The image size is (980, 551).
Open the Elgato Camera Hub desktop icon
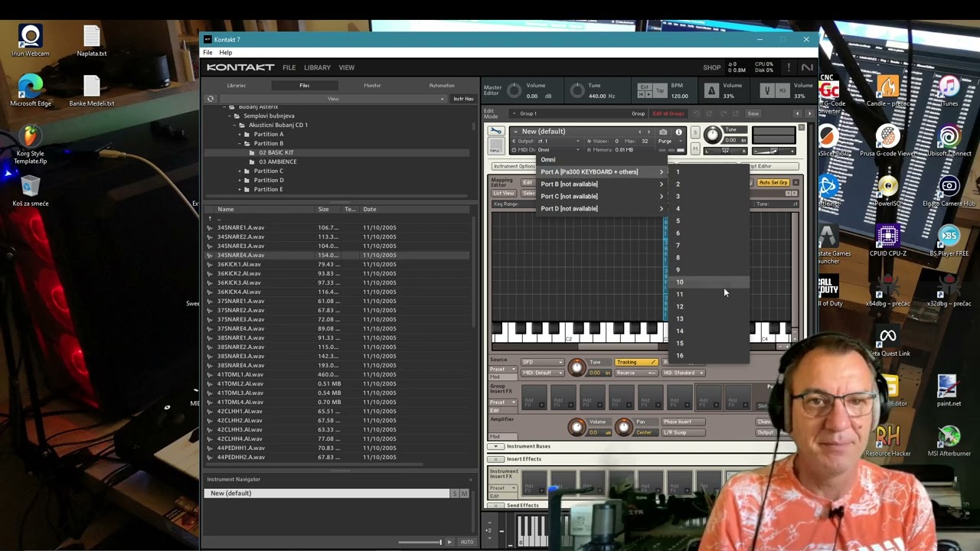coord(949,191)
